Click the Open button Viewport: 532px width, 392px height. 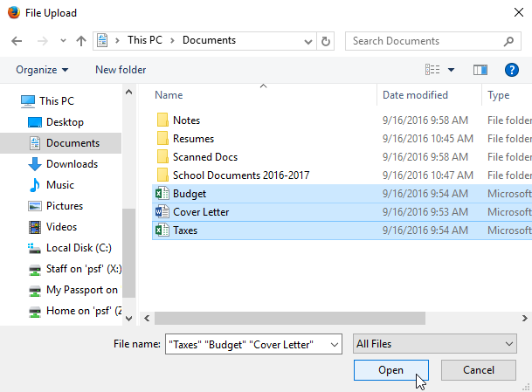[390, 370]
